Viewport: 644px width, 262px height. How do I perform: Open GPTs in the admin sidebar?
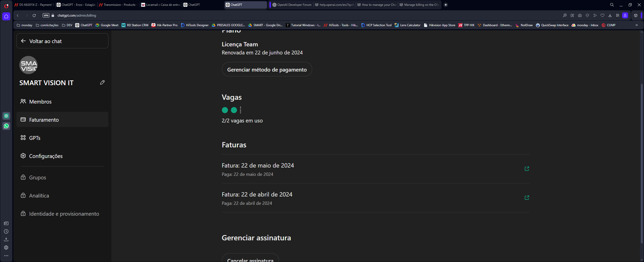pos(62,138)
